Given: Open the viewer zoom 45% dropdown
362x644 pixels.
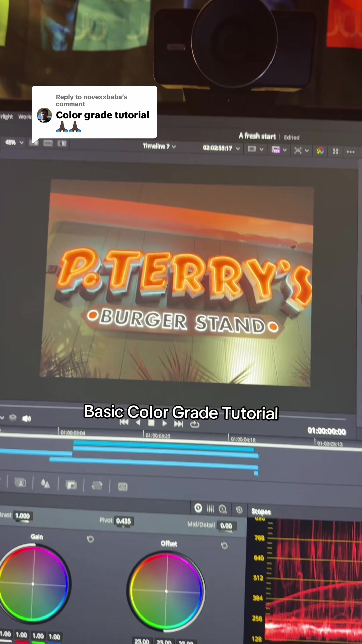Looking at the screenshot, I should 14,143.
